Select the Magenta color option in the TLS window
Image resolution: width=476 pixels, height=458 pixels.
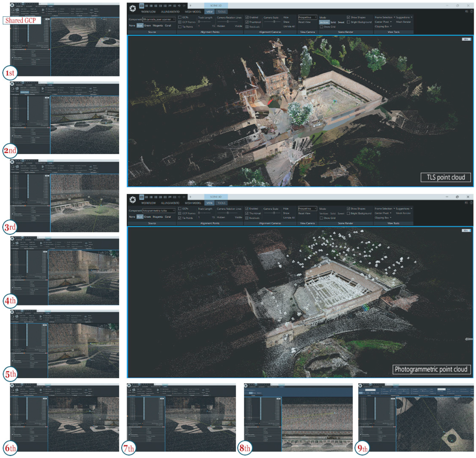(x=158, y=25)
